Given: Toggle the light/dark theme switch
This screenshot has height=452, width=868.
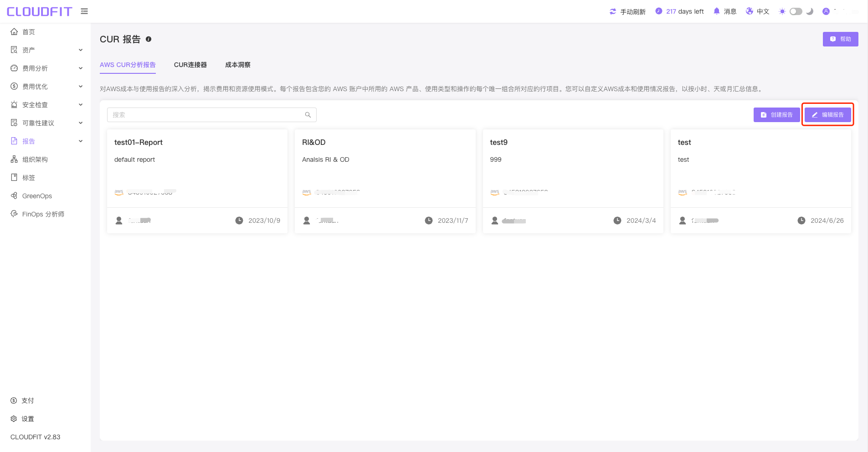Looking at the screenshot, I should coord(796,11).
